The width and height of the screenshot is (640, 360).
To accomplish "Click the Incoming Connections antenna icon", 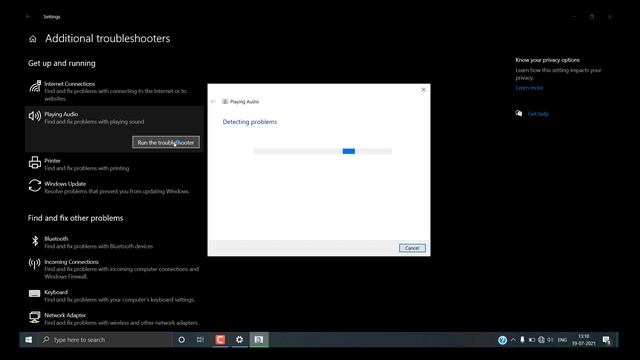I will coord(35,264).
